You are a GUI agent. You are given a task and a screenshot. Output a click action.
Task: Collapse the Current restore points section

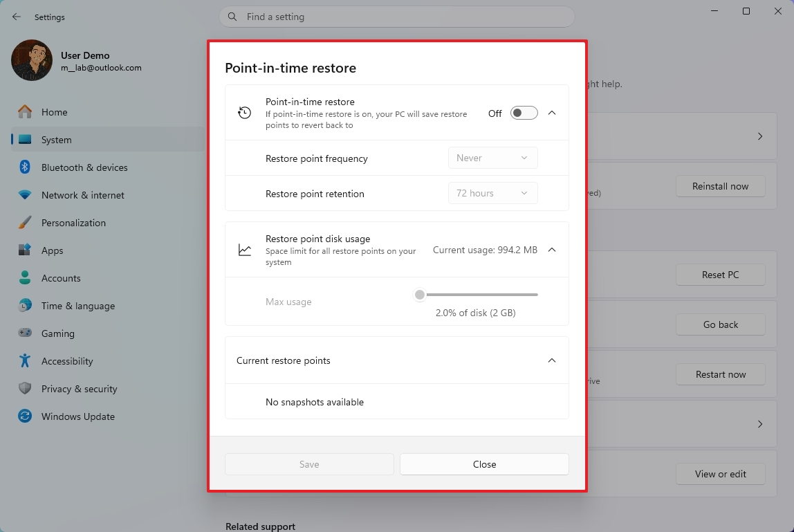552,360
